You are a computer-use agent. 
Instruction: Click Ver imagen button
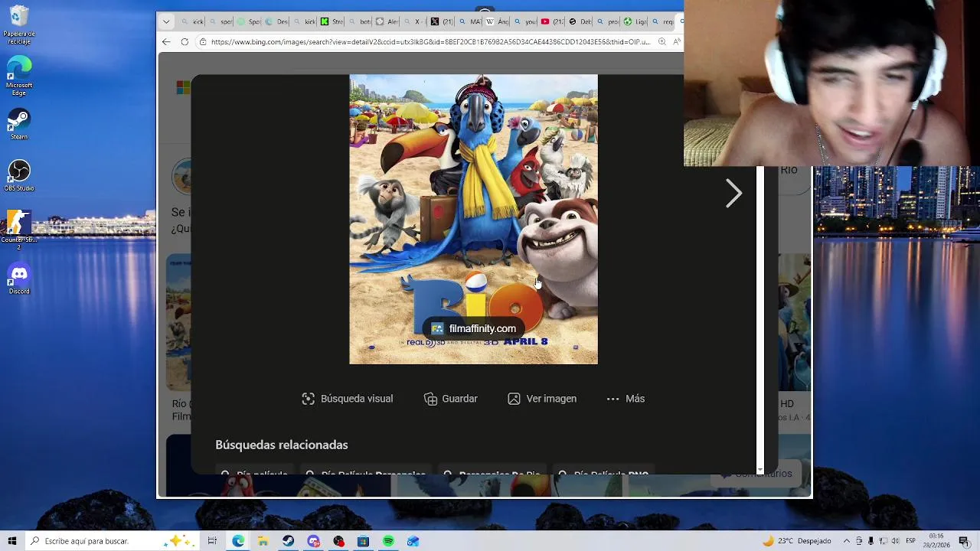tap(542, 399)
